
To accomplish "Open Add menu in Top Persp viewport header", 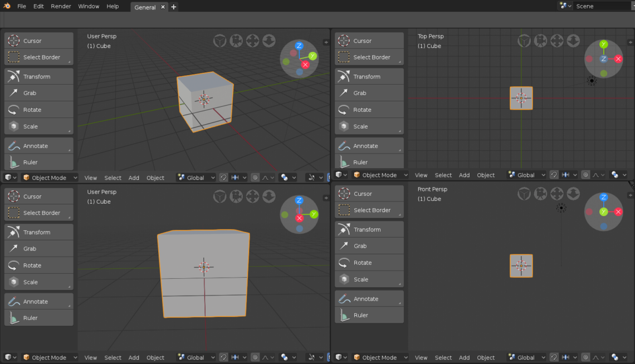I will pyautogui.click(x=464, y=175).
